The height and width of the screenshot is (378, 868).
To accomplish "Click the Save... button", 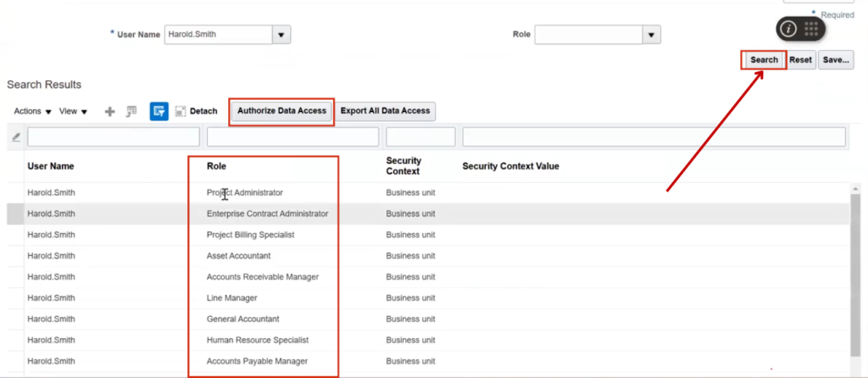I will (x=836, y=60).
